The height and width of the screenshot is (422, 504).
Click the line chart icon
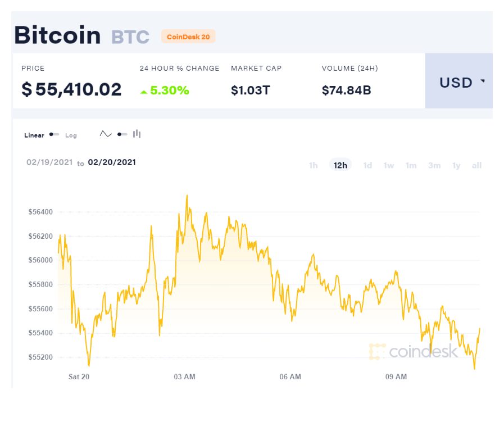106,134
